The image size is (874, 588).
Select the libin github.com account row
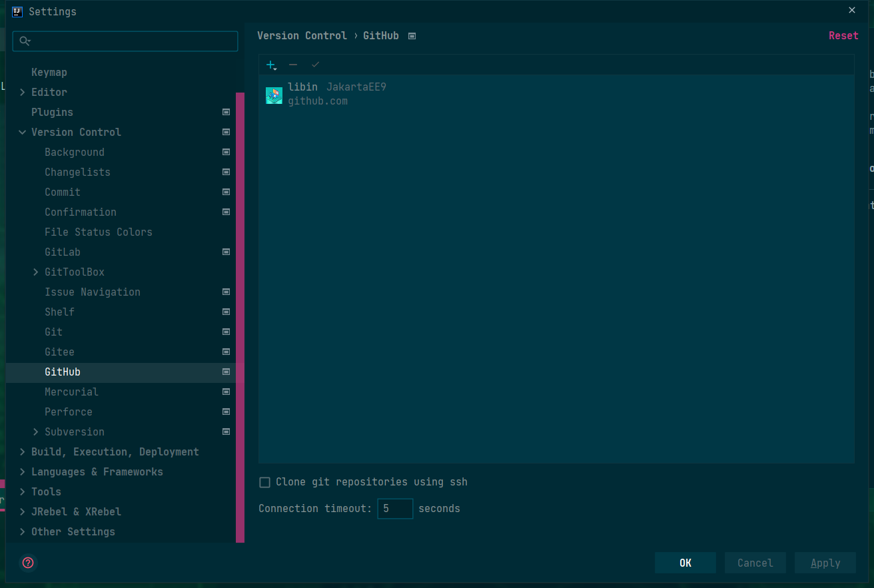tap(556, 94)
